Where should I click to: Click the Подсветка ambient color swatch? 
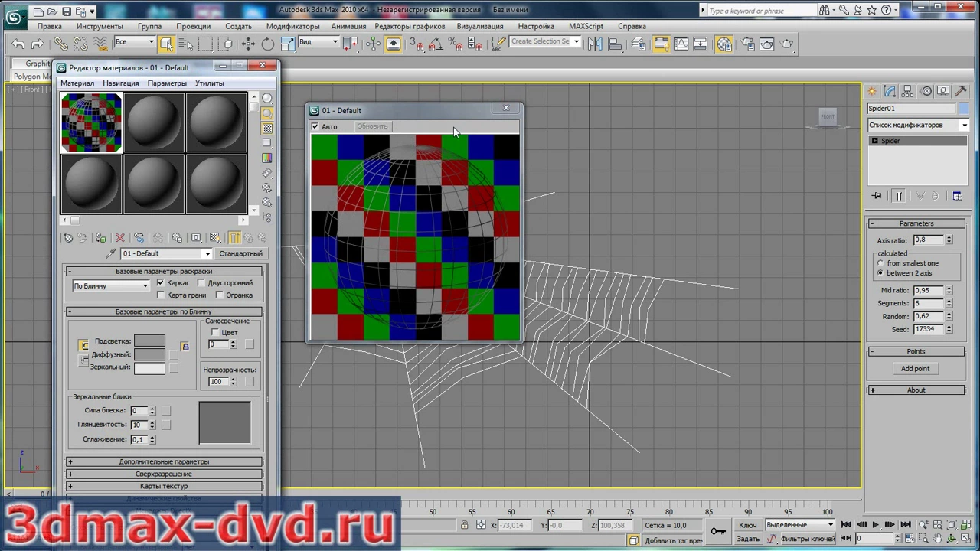pyautogui.click(x=149, y=341)
